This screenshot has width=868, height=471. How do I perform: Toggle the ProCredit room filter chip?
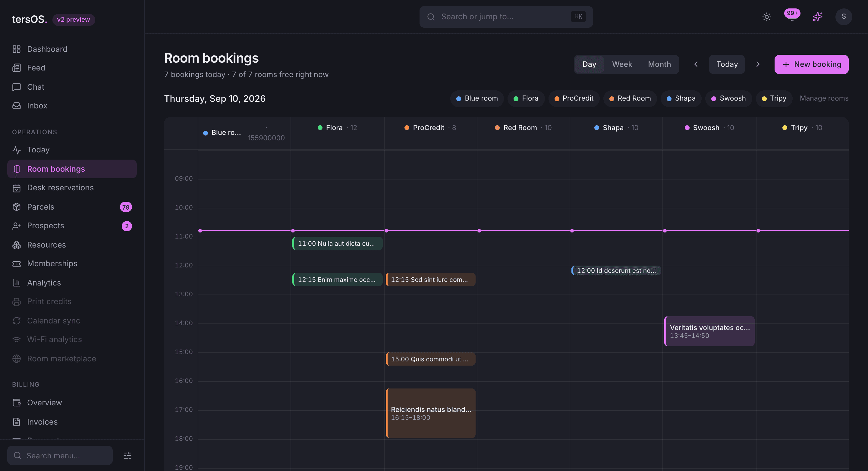point(574,99)
